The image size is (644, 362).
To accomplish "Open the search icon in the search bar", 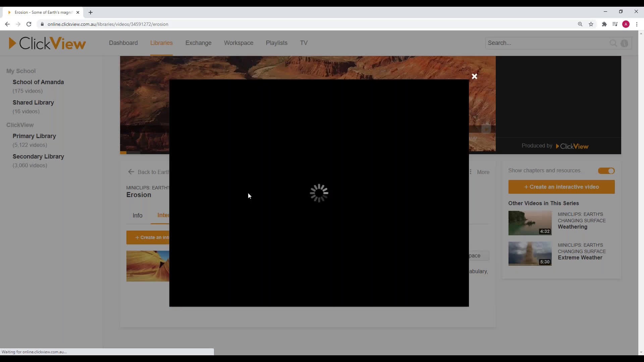I will pyautogui.click(x=613, y=43).
